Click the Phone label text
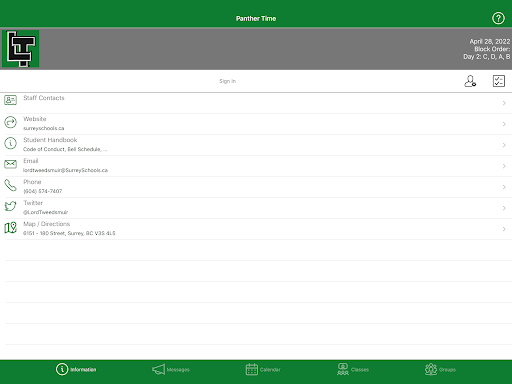 (32, 182)
